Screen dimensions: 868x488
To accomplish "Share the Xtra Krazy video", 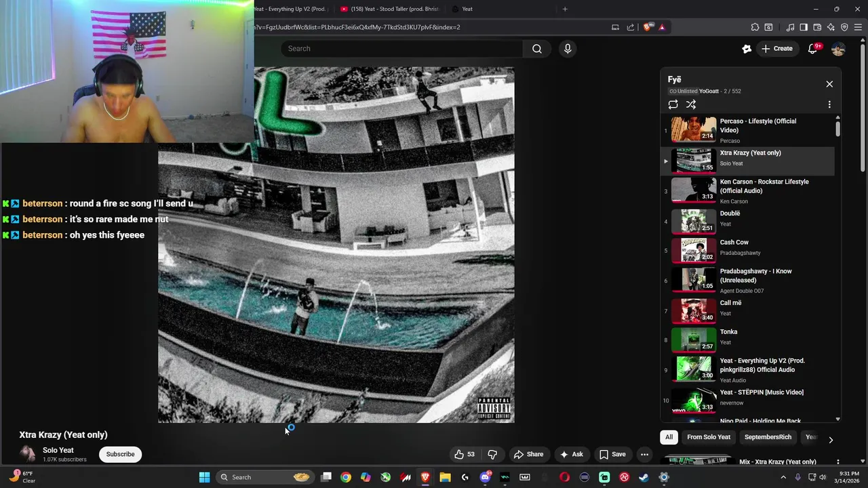I will 528,454.
